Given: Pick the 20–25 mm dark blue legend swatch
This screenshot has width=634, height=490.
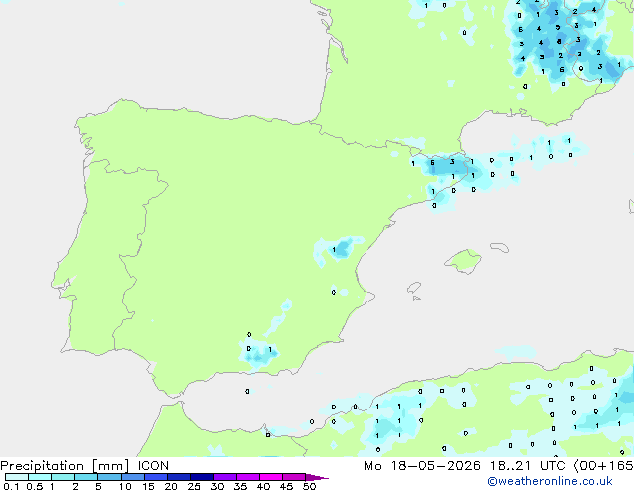Looking at the screenshot, I should [x=179, y=477].
